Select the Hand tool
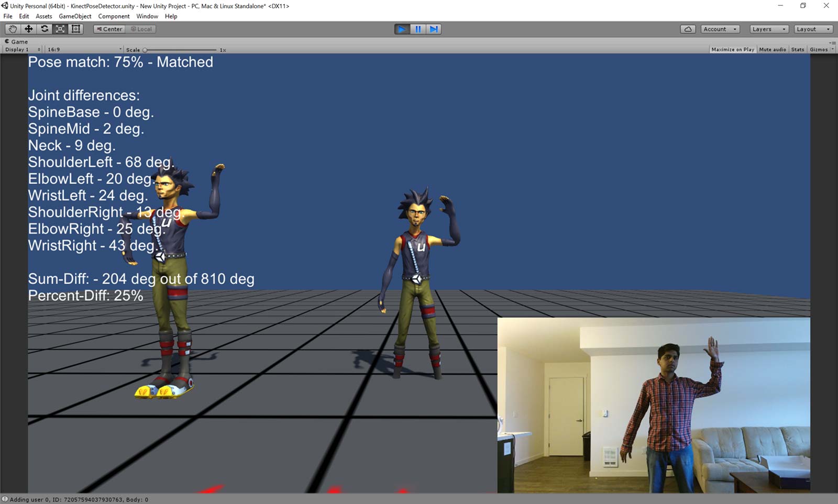The width and height of the screenshot is (838, 504). click(13, 29)
